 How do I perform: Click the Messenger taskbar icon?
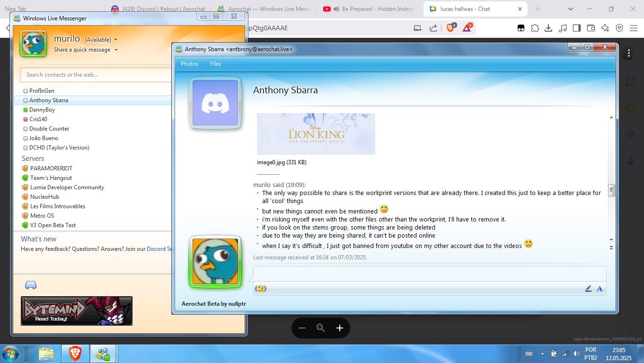[103, 354]
